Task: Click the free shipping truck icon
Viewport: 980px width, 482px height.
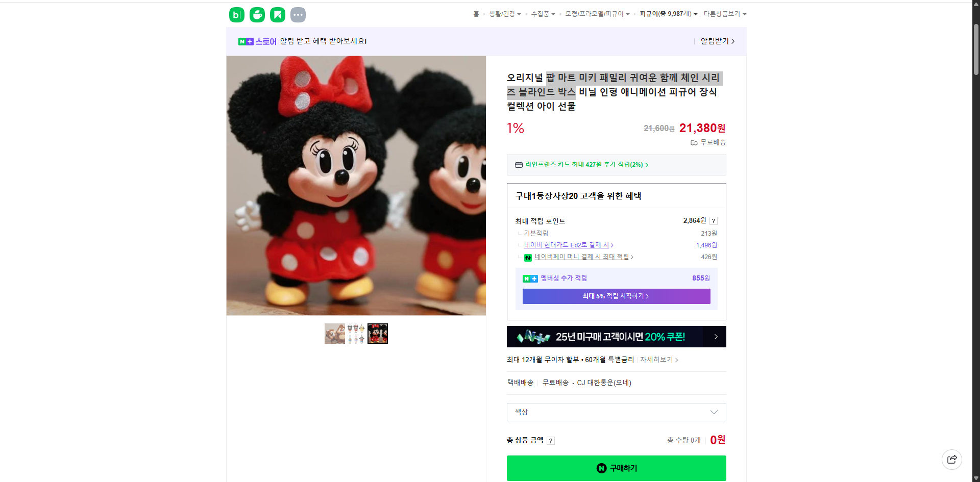Action: point(694,143)
